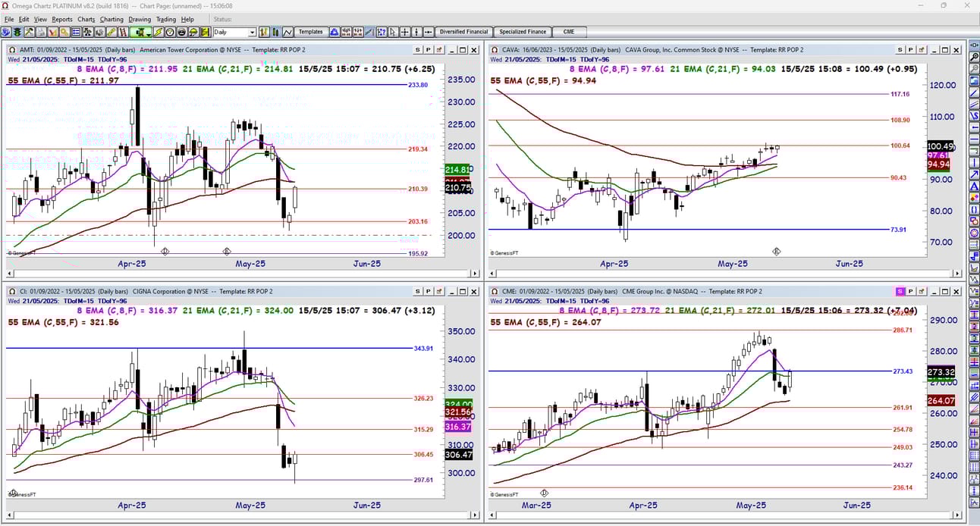Toggle the P button on CAVA chart
The image size is (980, 526).
point(911,50)
